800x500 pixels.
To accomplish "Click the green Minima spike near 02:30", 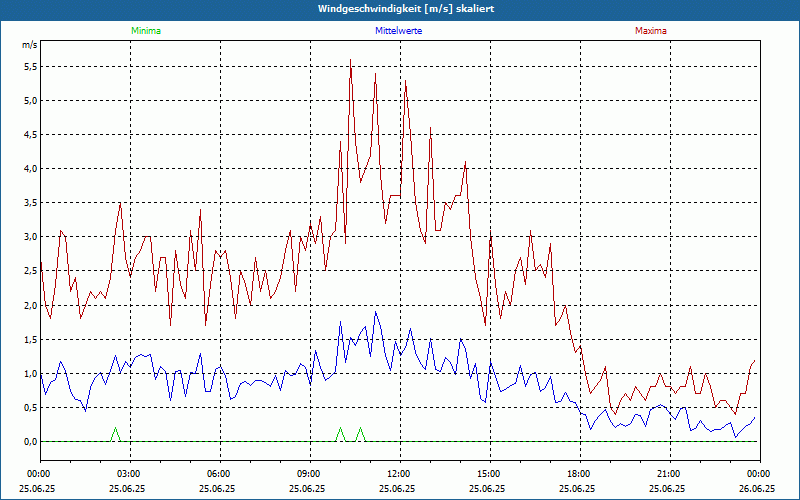I will click(x=115, y=434).
